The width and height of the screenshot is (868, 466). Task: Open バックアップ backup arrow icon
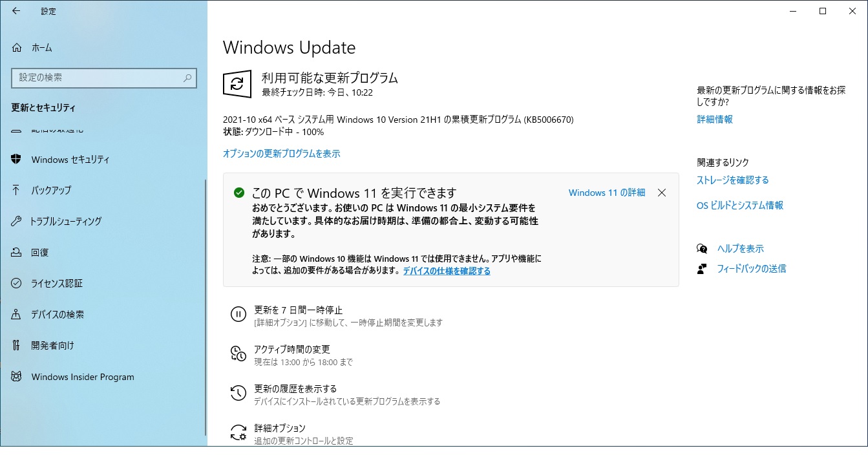(x=17, y=190)
